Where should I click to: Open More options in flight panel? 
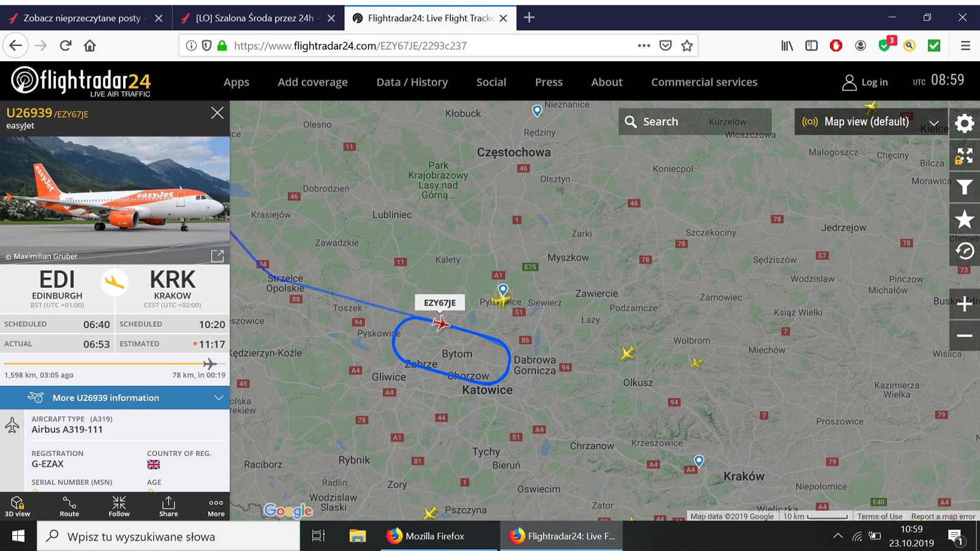(x=216, y=506)
